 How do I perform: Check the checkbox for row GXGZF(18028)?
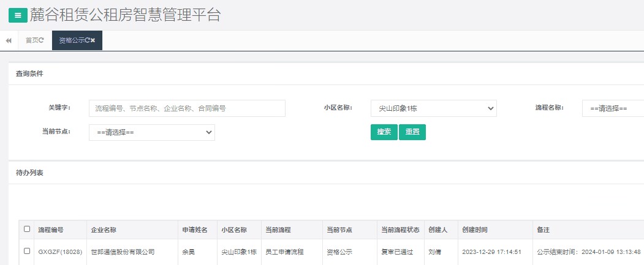click(27, 251)
